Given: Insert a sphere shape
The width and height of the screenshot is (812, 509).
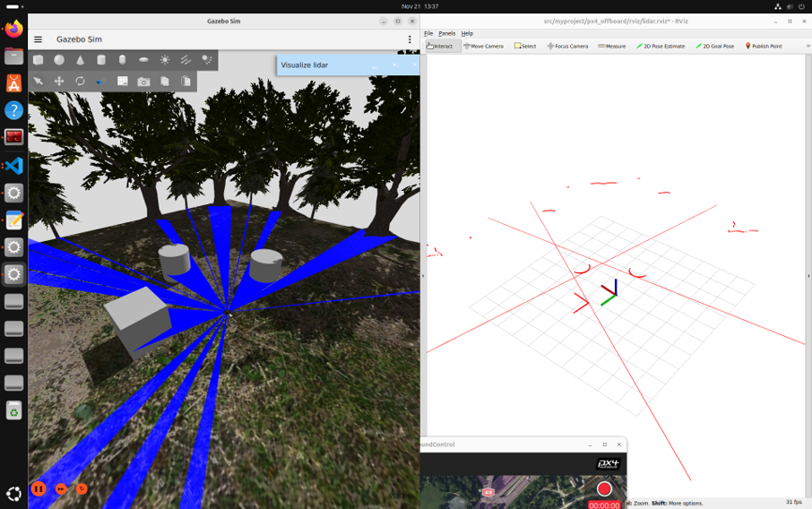Looking at the screenshot, I should 59,59.
